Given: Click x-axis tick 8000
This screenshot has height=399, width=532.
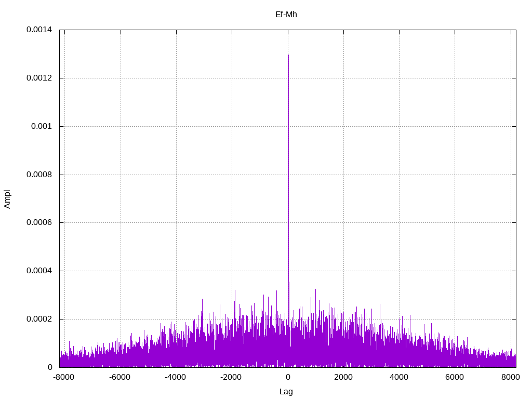Looking at the screenshot, I should (x=511, y=377).
